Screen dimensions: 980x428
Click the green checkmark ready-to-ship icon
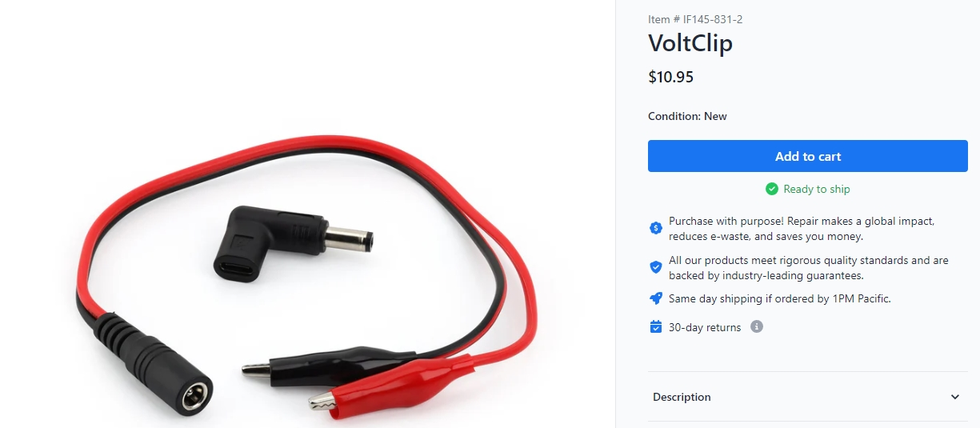click(x=772, y=189)
